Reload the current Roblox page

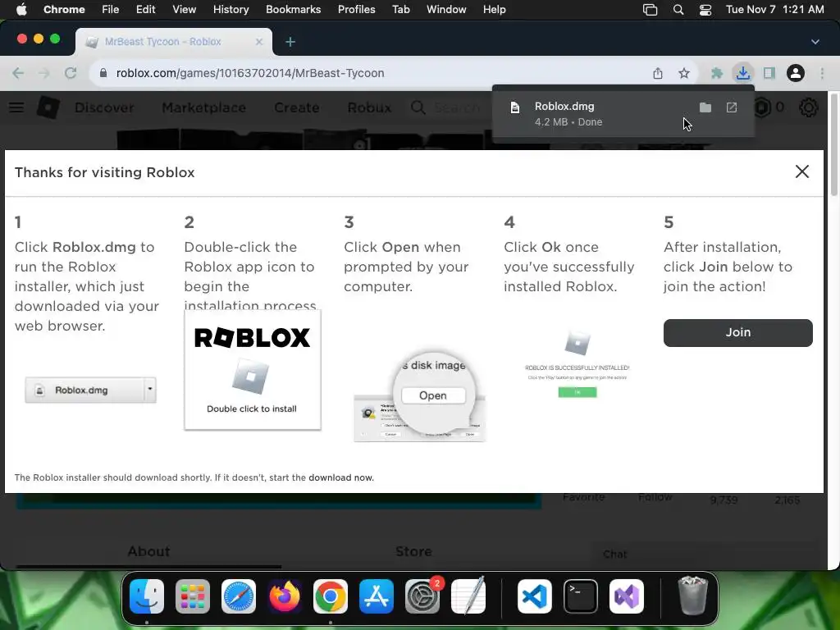pos(71,73)
